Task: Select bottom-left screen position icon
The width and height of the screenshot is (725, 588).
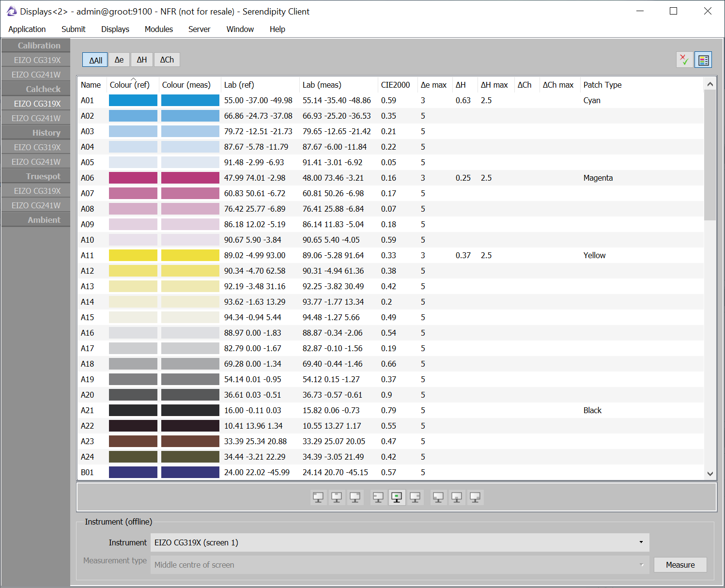Action: click(438, 497)
